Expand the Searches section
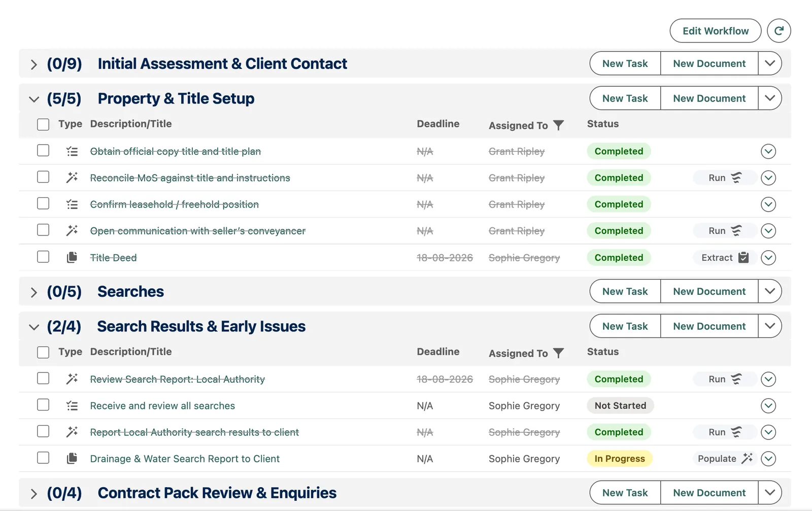 (x=33, y=292)
